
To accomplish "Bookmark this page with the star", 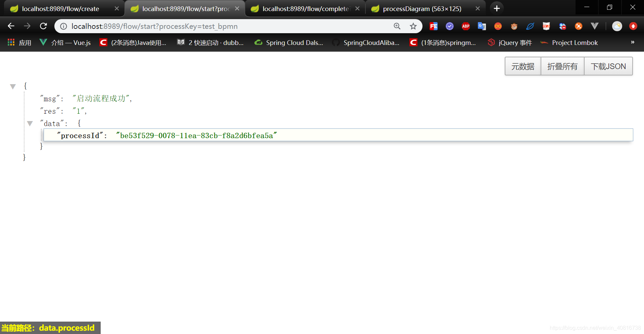I will click(413, 26).
